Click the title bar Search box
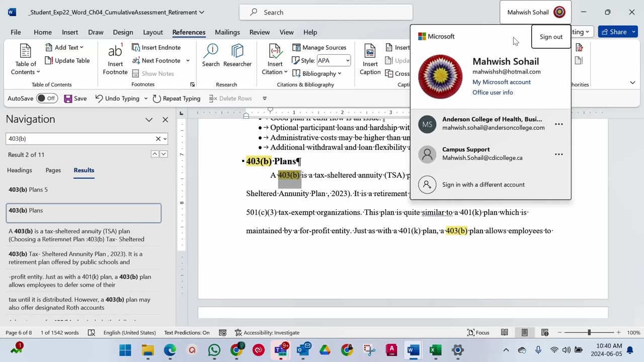The height and width of the screenshot is (362, 644). pyautogui.click(x=326, y=12)
